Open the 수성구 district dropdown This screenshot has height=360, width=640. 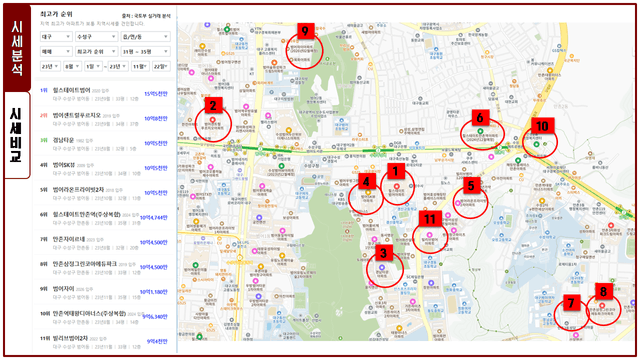96,37
